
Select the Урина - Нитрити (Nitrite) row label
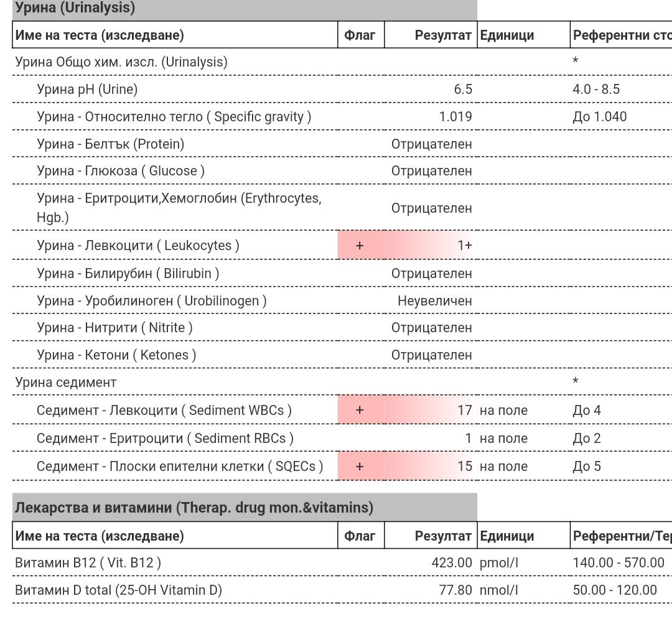(114, 327)
